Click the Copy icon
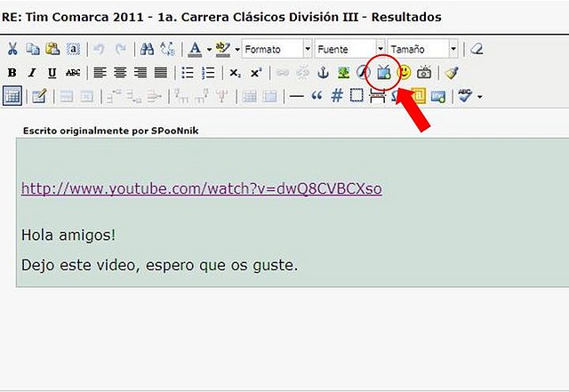The height and width of the screenshot is (392, 569). click(x=33, y=49)
